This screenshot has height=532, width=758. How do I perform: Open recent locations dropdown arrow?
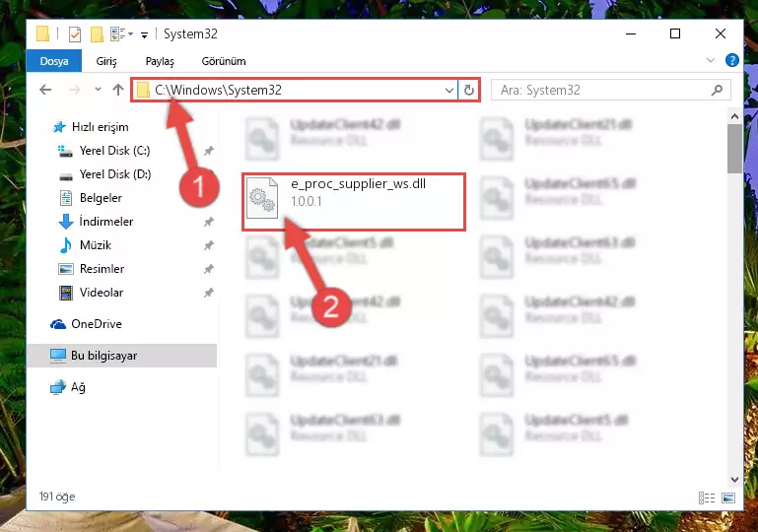[99, 90]
